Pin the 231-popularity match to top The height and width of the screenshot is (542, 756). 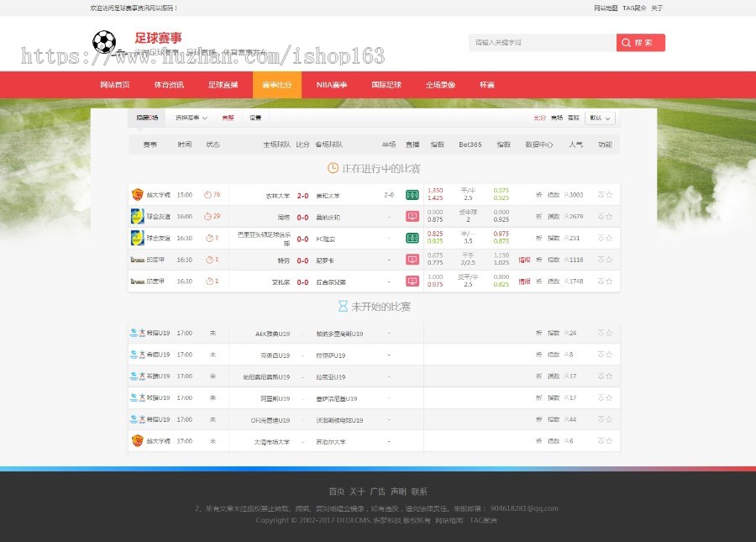point(601,238)
